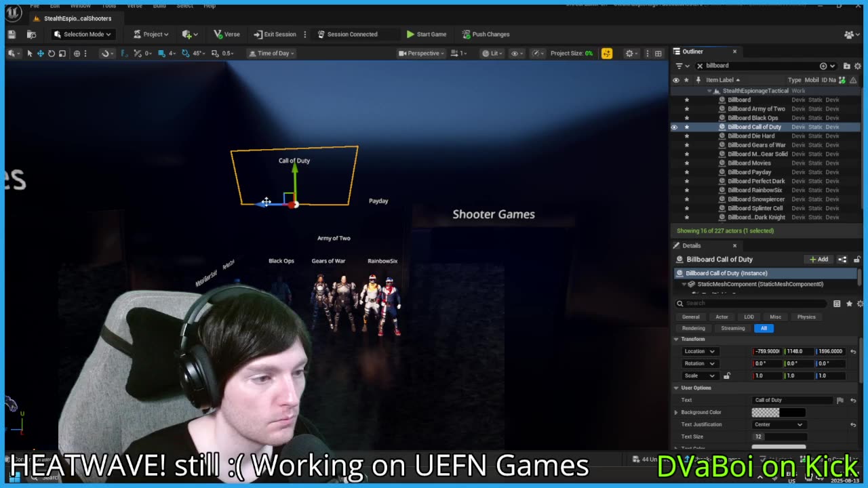This screenshot has height=488, width=868.
Task: Click the Background Color swatch
Action: (x=778, y=412)
